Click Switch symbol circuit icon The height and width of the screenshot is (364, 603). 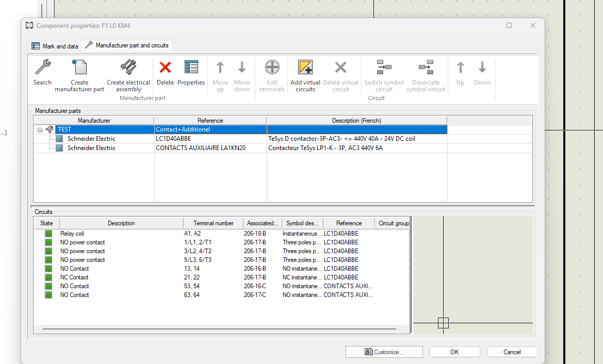[x=384, y=68]
